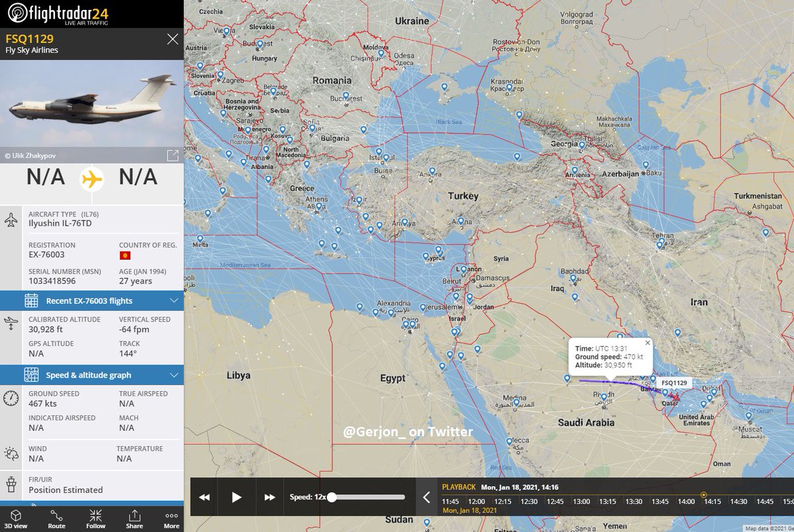The width and height of the screenshot is (794, 532).
Task: Click the Muscat airport pin on map
Action: pos(749,417)
